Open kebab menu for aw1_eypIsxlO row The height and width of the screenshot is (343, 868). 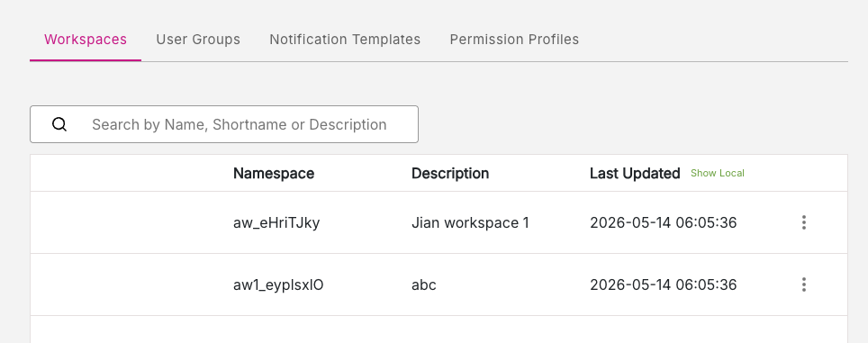point(804,284)
